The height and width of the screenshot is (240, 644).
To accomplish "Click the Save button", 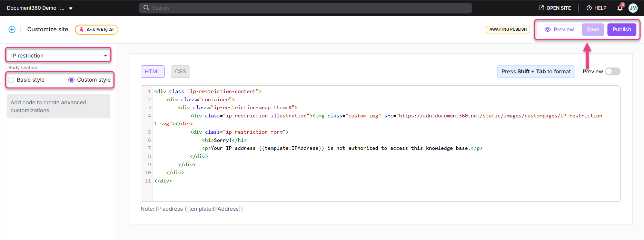I will click(593, 30).
